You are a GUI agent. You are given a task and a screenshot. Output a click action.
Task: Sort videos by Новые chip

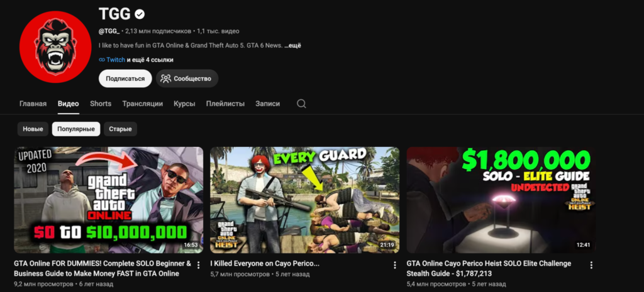[33, 129]
